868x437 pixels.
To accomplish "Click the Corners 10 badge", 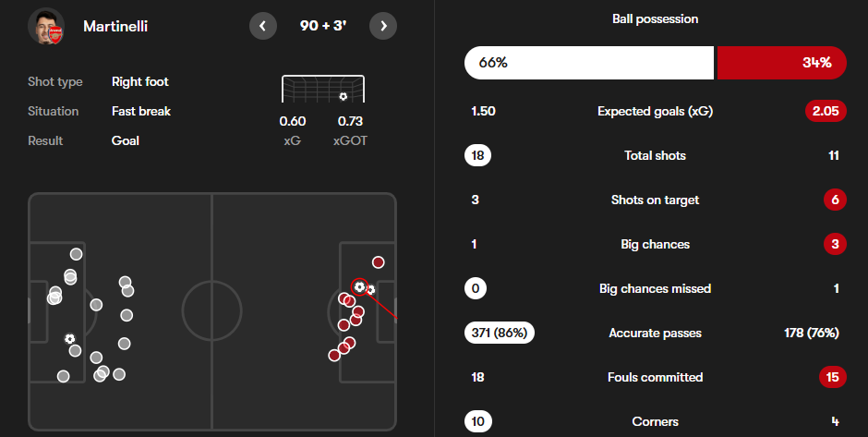I will click(x=477, y=421).
